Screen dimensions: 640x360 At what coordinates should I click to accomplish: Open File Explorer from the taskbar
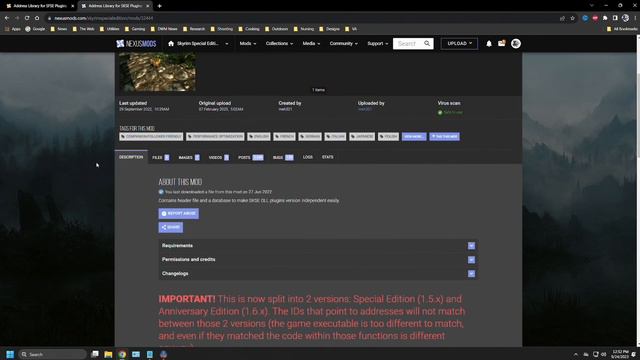108,354
